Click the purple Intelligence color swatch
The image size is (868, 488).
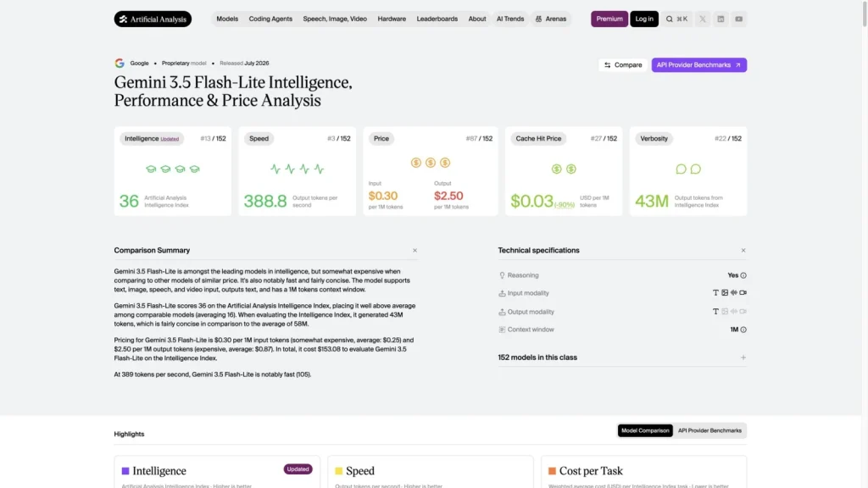pos(125,471)
